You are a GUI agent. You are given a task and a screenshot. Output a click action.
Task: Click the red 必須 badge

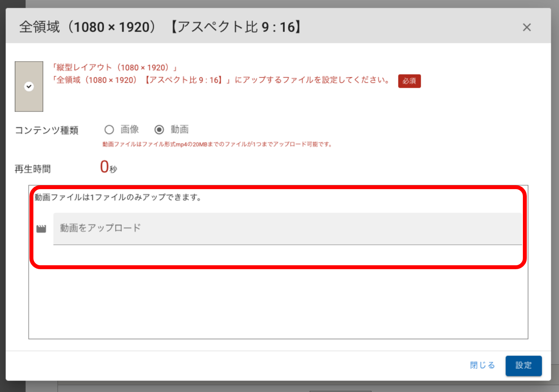(x=409, y=81)
